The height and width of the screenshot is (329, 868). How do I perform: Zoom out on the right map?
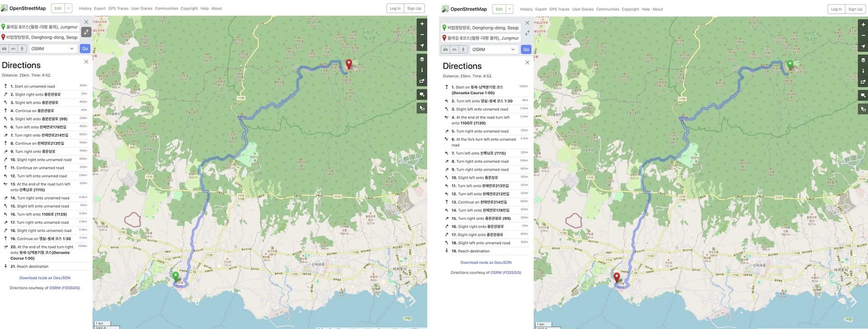(x=863, y=36)
